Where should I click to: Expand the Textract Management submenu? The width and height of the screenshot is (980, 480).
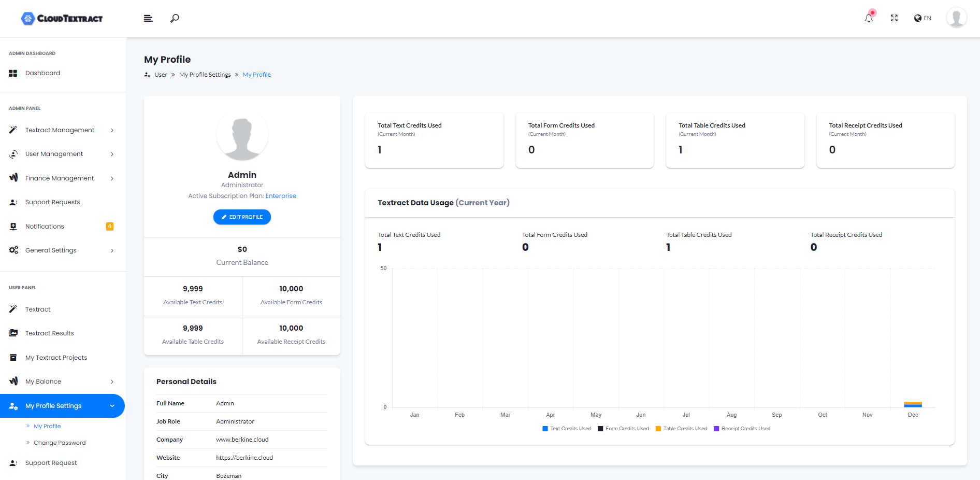(x=60, y=130)
